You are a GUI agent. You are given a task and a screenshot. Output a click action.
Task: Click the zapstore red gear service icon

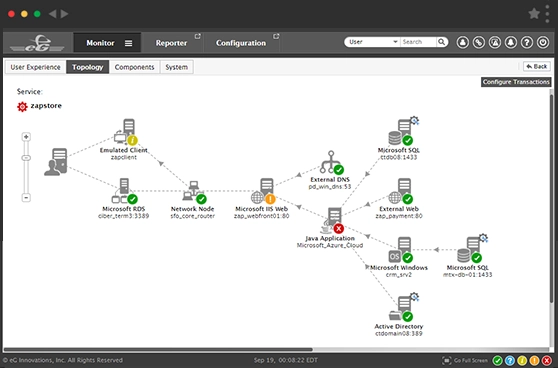point(22,106)
